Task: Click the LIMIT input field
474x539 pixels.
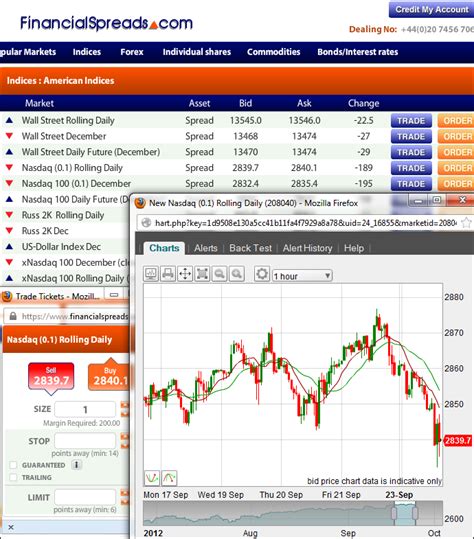Action: coord(85,497)
